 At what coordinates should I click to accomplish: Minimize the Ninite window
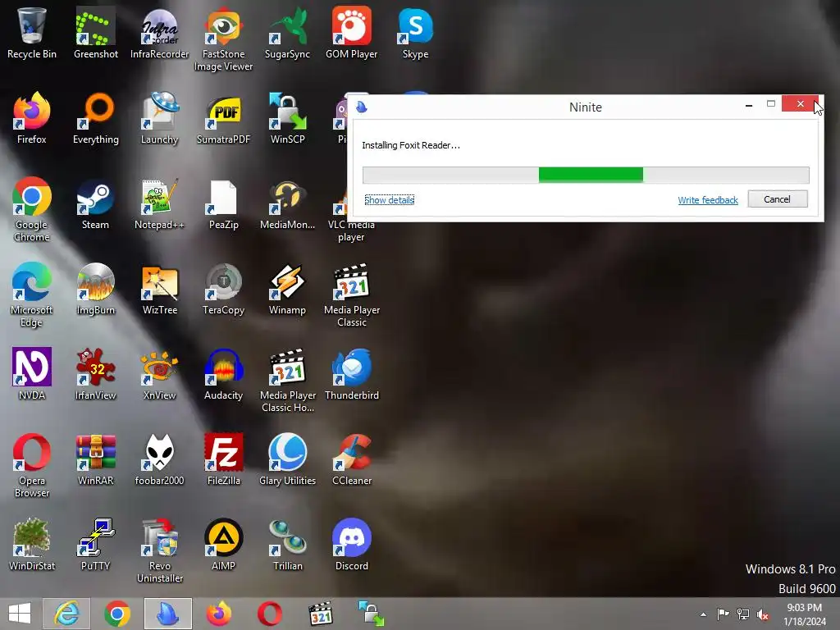pos(749,104)
